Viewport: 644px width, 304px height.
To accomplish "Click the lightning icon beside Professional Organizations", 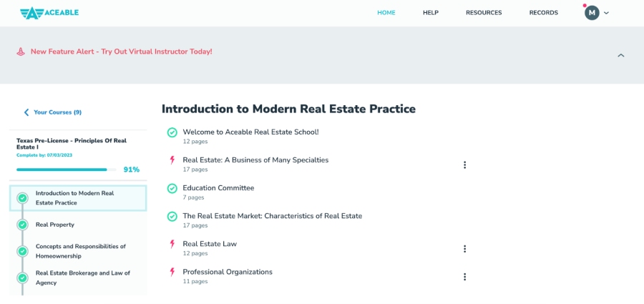I will tap(172, 272).
